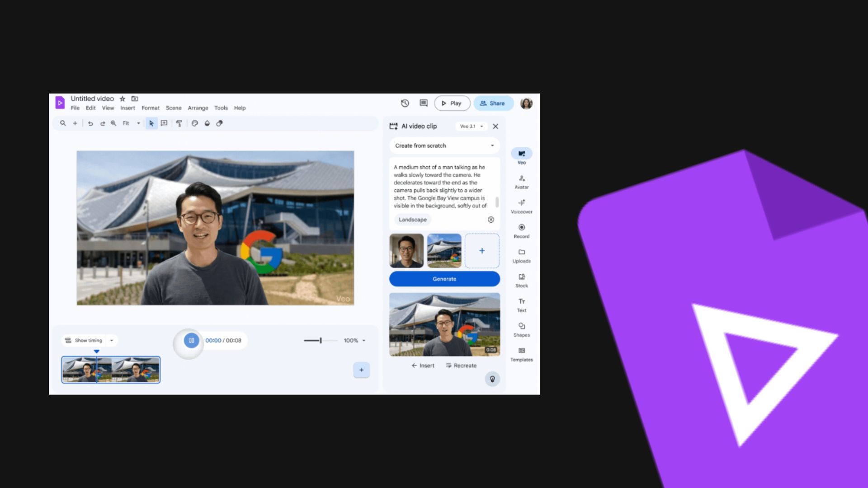Click the move to folder icon
Viewport: 868px width, 488px height.
[135, 99]
